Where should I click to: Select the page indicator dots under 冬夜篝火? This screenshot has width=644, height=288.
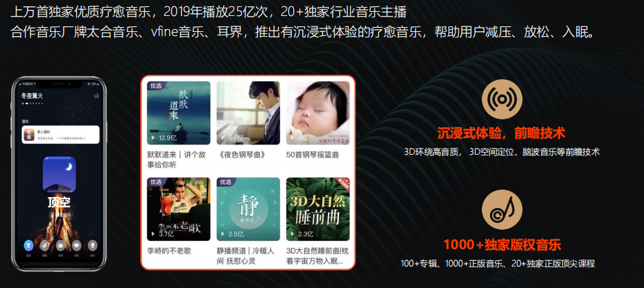pyautogui.click(x=32, y=103)
